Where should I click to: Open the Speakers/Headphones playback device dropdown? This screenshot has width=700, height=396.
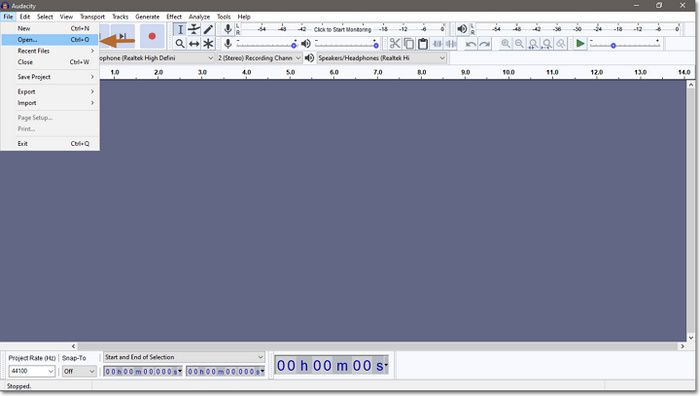(x=382, y=58)
